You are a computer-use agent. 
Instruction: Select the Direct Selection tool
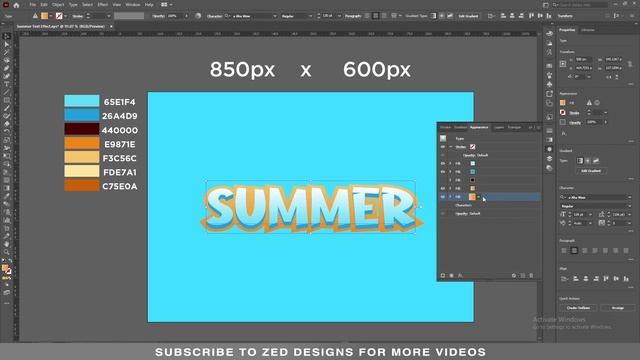pos(7,44)
